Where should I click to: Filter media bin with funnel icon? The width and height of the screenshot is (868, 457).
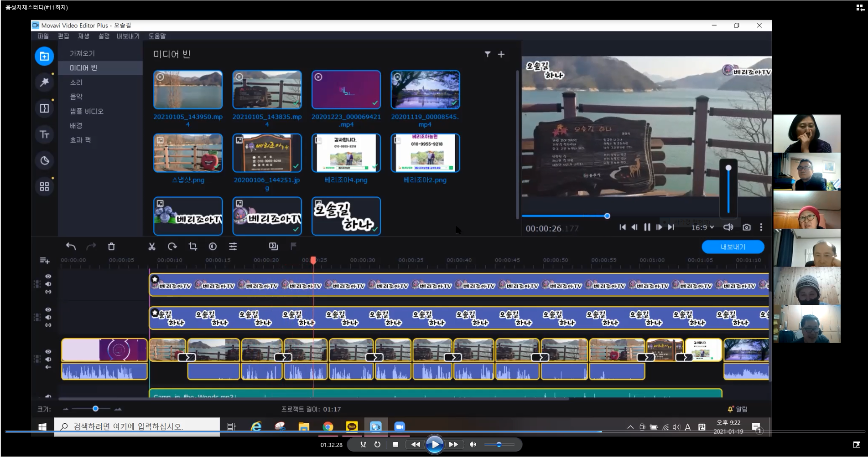(488, 54)
